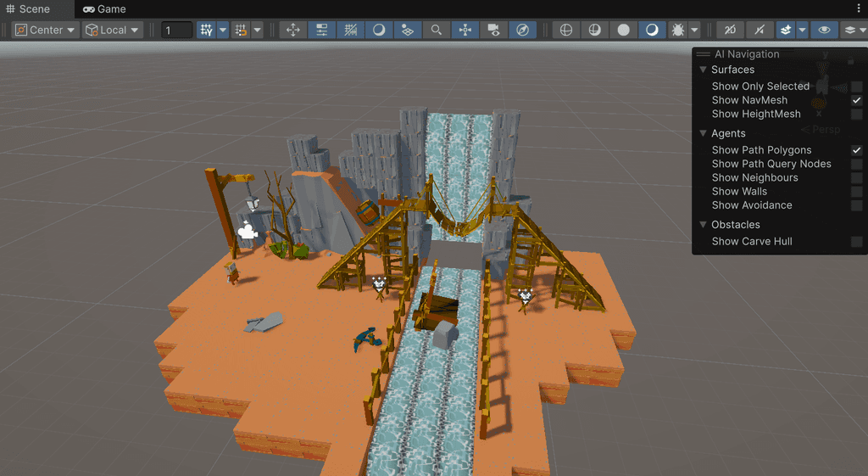Toggle scene effects sparkle layers icon

pyautogui.click(x=785, y=30)
